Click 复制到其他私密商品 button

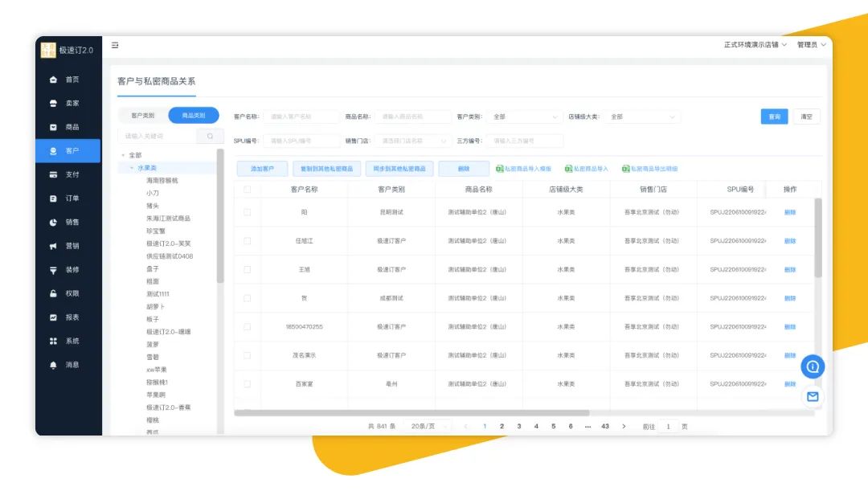(x=326, y=169)
